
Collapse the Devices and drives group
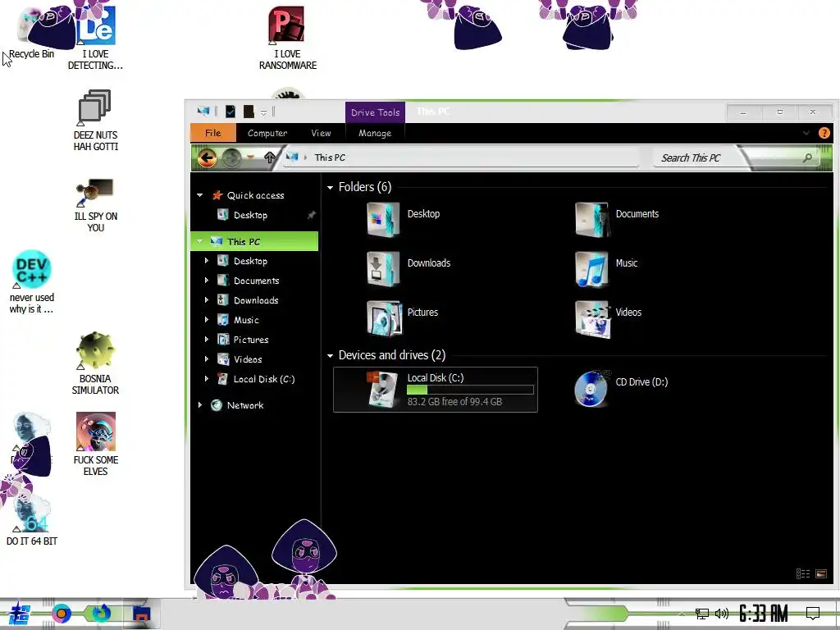(x=330, y=356)
